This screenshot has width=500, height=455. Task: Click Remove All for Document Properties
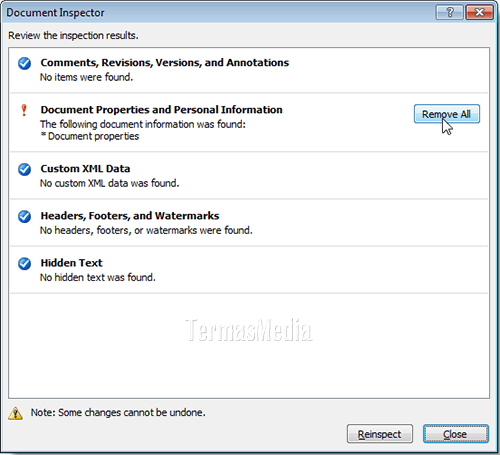pyautogui.click(x=447, y=114)
